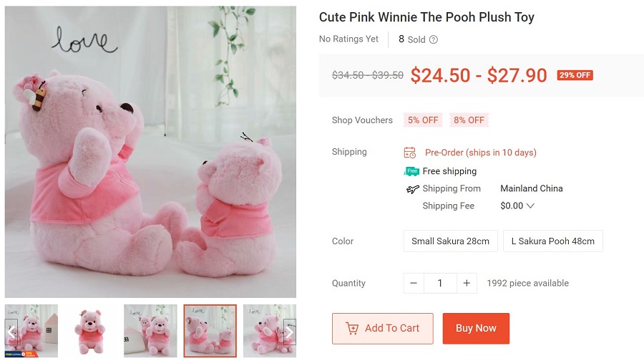The width and height of the screenshot is (644, 361).
Task: Show next thumbnails with right arrow
Action: point(289,332)
